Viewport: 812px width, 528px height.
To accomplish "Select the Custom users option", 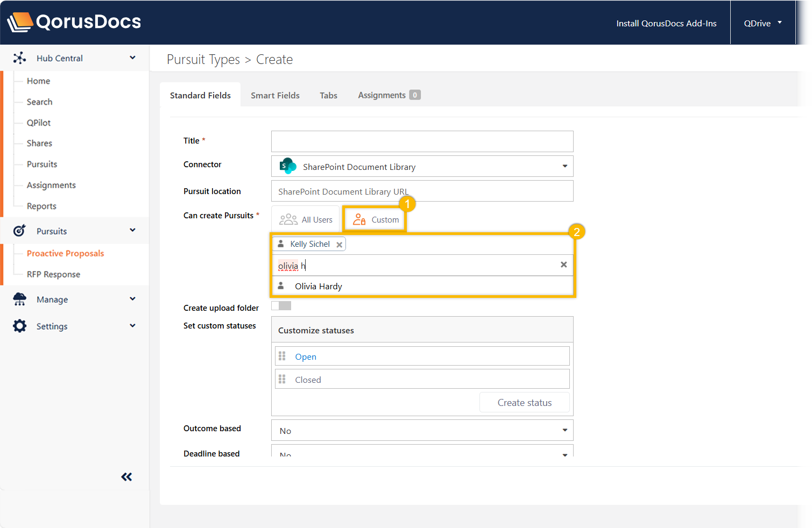I will click(376, 219).
